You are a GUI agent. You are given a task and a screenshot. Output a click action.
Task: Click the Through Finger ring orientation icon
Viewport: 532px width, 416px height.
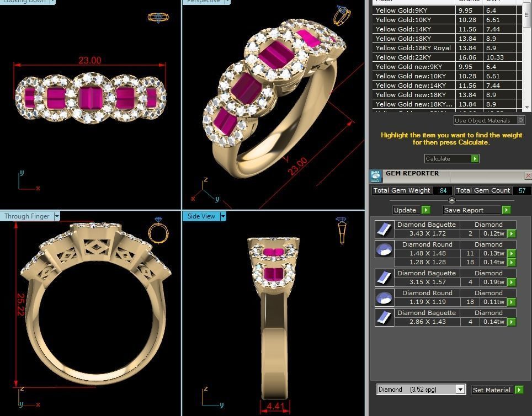pyautogui.click(x=158, y=230)
